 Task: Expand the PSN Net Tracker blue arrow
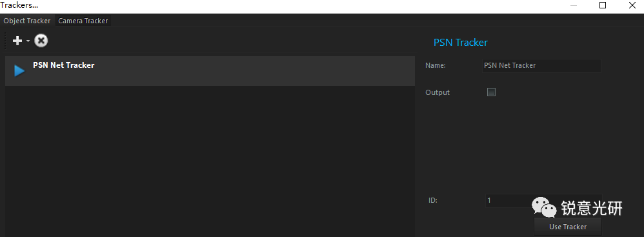point(19,70)
